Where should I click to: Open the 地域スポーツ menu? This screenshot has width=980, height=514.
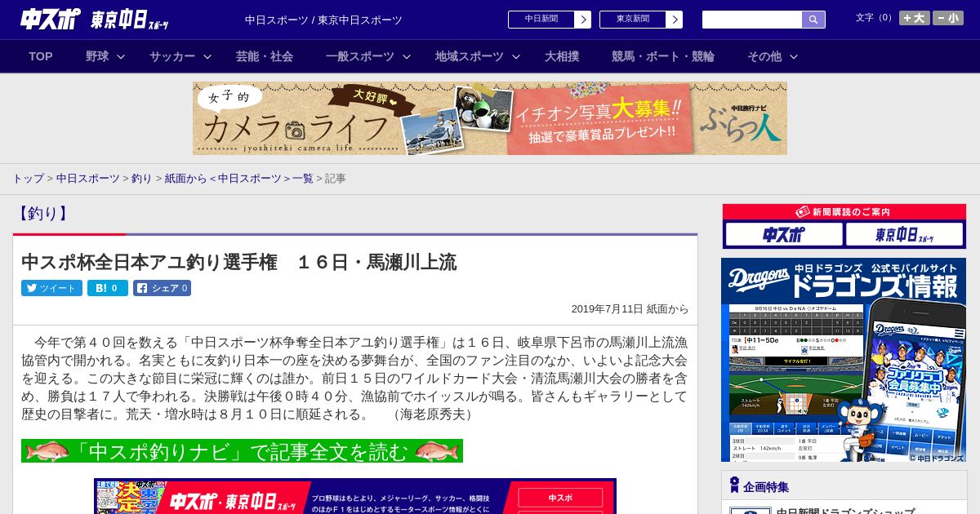[470, 56]
